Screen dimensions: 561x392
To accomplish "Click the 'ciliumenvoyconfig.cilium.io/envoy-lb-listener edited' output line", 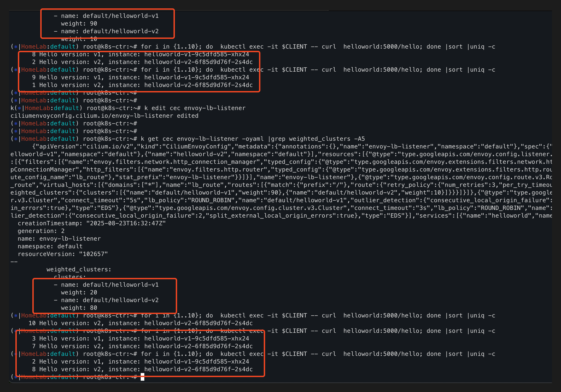I will [x=104, y=116].
